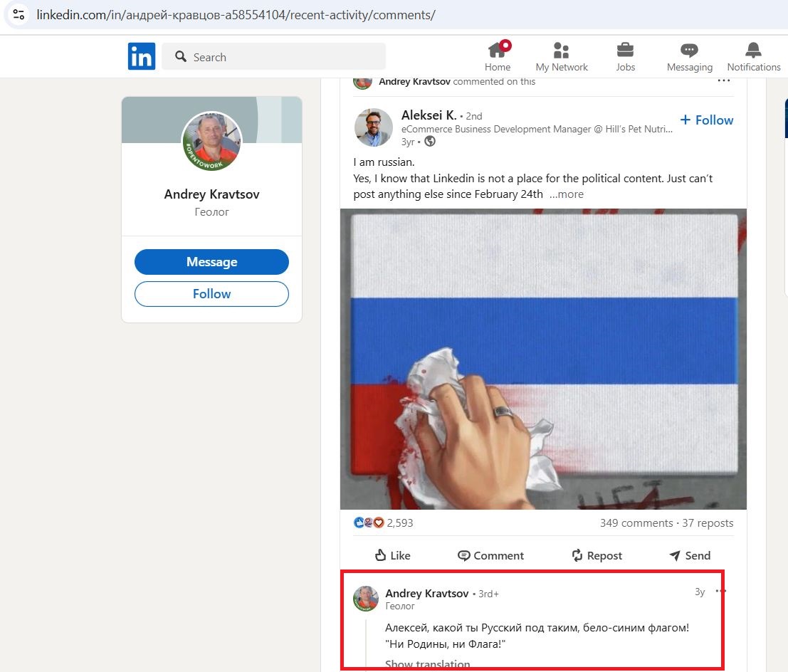This screenshot has height=672, width=788.
Task: Open the post's three-dot options menu
Action: [724, 80]
